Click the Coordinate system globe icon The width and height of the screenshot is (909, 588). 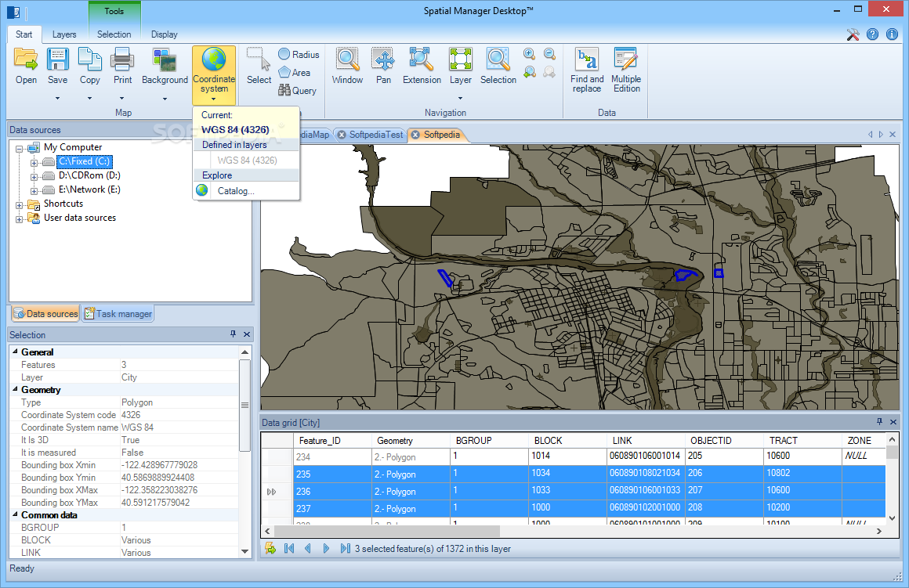point(214,60)
